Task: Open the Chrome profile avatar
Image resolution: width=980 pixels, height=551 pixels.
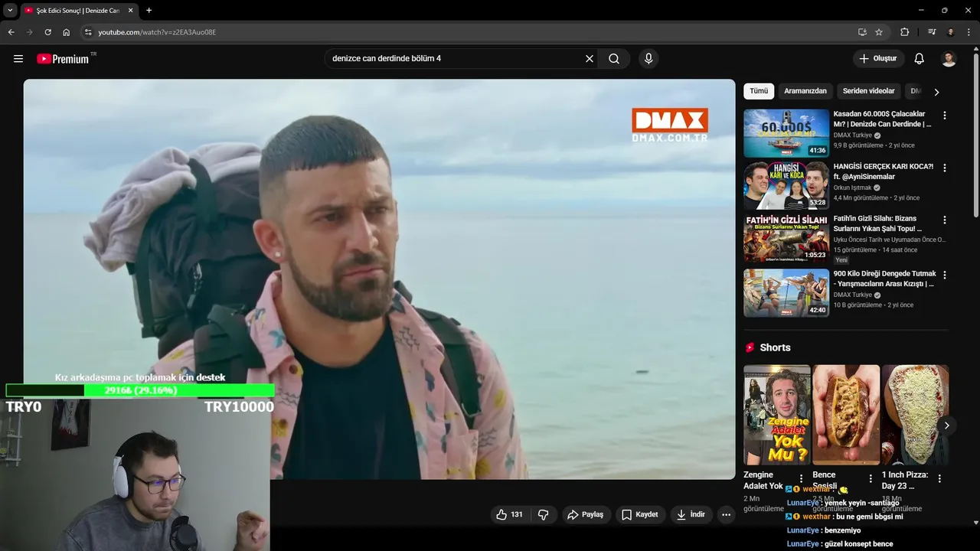Action: click(950, 32)
